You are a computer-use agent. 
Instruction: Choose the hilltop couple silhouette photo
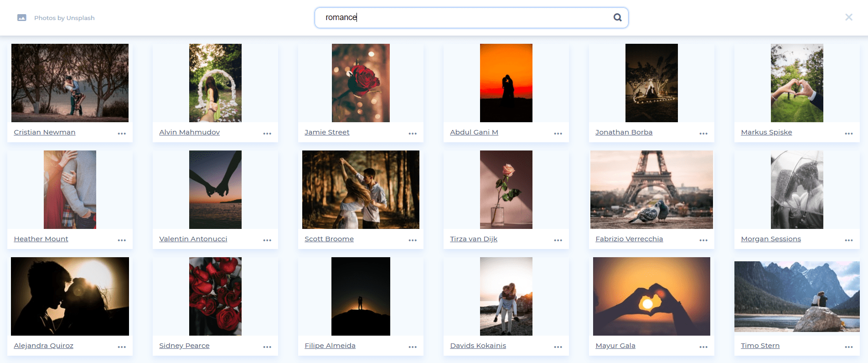pyautogui.click(x=361, y=296)
